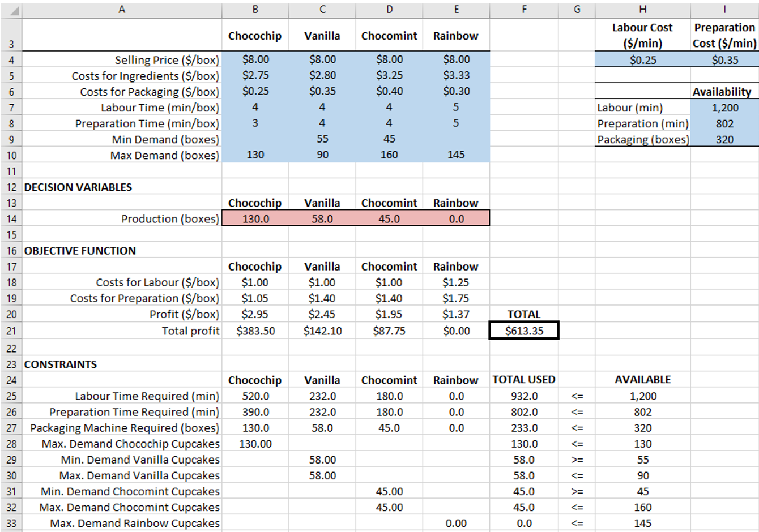Image resolution: width=759 pixels, height=532 pixels.
Task: Click Rainbow ingredients cost $3.33
Action: [457, 75]
